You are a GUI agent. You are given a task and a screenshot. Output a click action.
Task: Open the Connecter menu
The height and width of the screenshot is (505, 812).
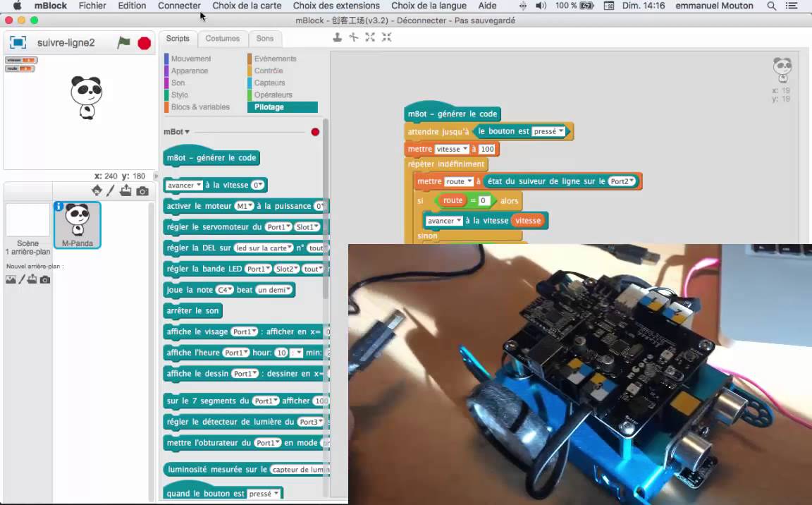(179, 6)
